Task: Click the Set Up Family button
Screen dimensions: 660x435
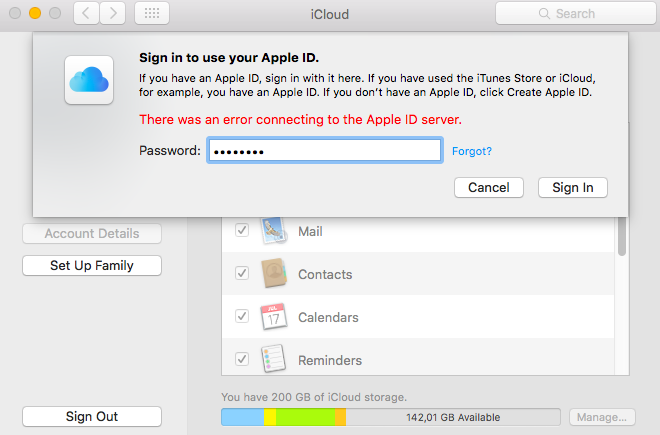Action: coord(92,266)
